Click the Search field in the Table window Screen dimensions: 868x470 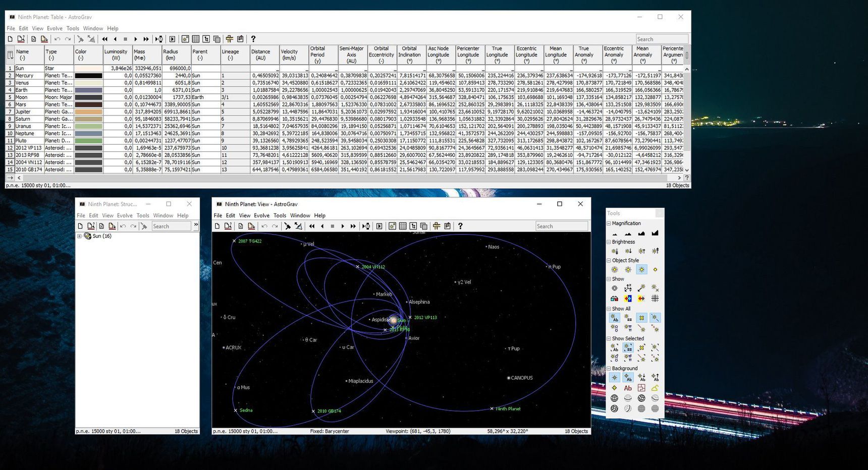pos(662,39)
